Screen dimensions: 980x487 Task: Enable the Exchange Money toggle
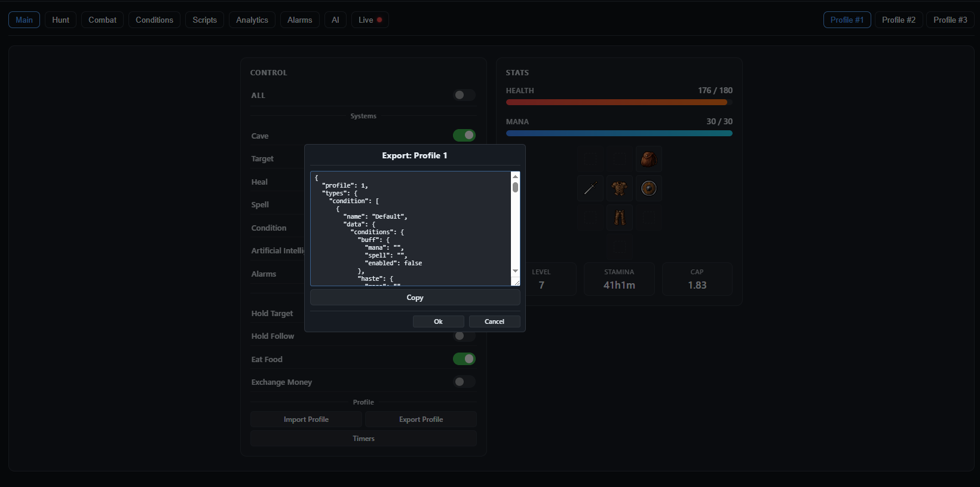464,382
